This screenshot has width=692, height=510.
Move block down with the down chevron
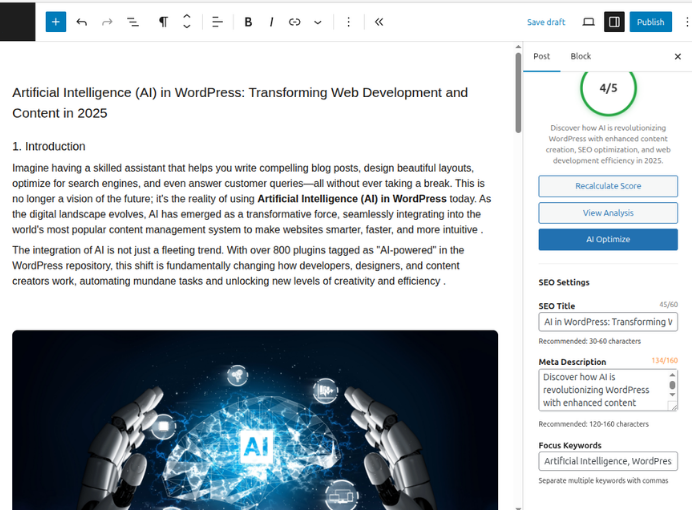(187, 27)
